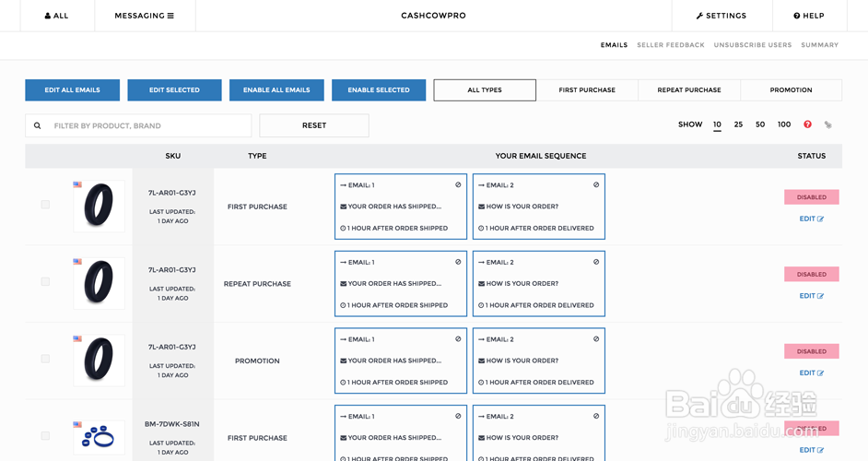Filter by FIRST PURCHASE type

click(x=587, y=89)
